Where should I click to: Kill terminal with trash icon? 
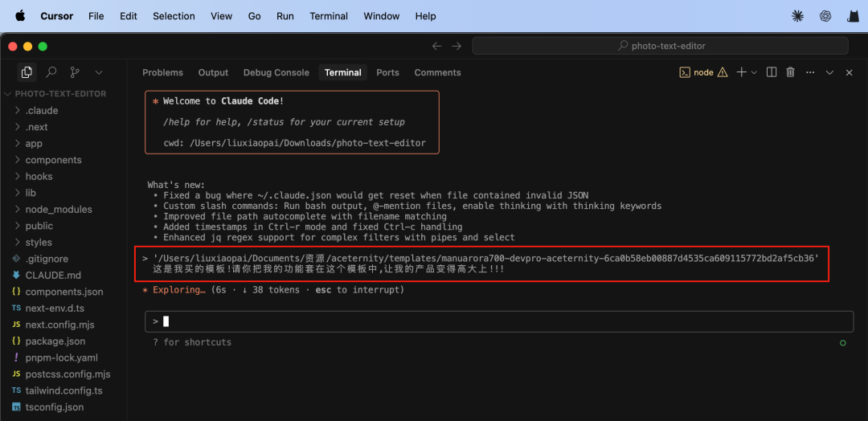(x=791, y=72)
